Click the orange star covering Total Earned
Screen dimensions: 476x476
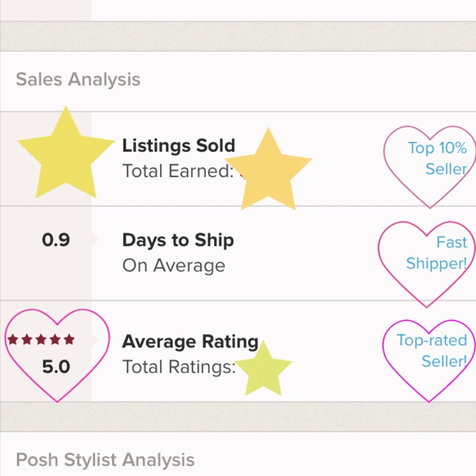tap(269, 171)
